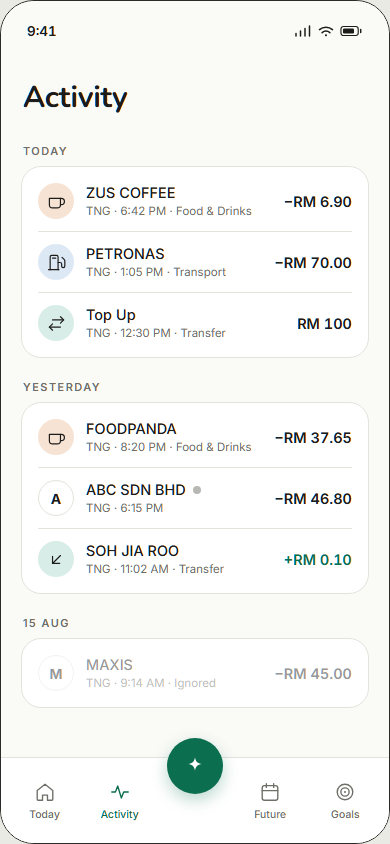Open the FOODPANDA RM 37.65 transaction
The height and width of the screenshot is (844, 390).
195,438
